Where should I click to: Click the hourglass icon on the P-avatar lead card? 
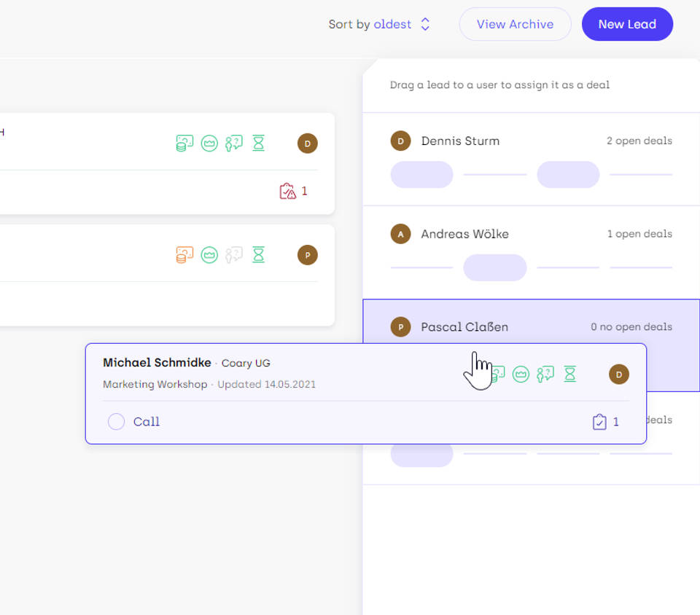(x=258, y=254)
